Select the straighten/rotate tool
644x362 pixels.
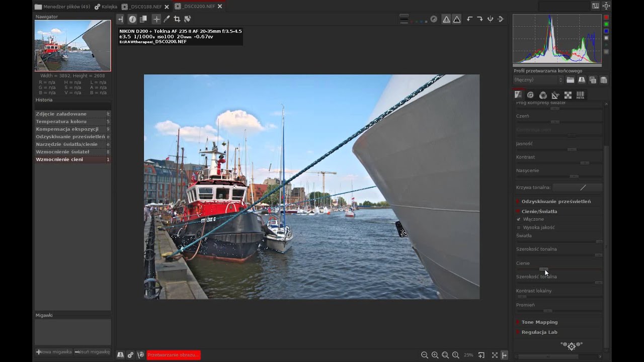188,19
